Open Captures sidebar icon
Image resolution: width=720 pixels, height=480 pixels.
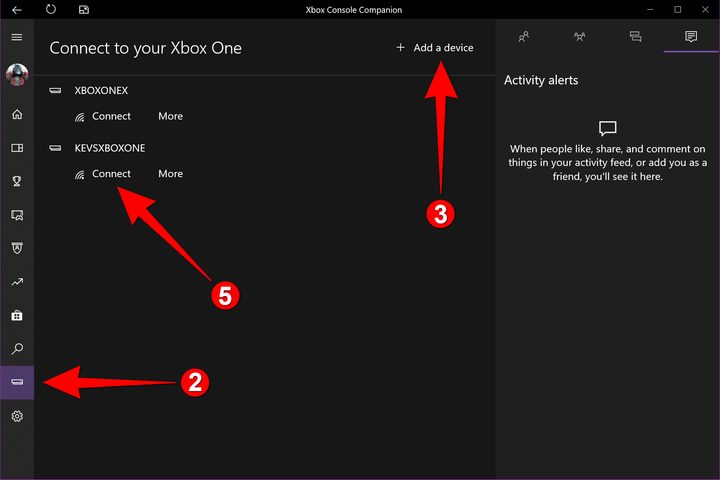pos(17,215)
